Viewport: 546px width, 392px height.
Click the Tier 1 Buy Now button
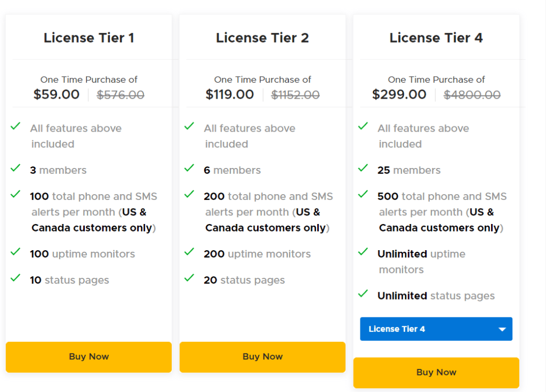89,357
